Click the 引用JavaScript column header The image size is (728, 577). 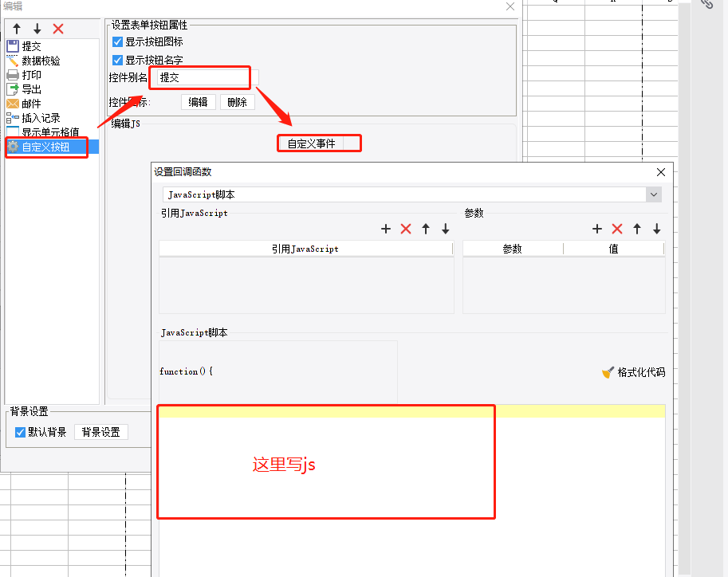305,249
